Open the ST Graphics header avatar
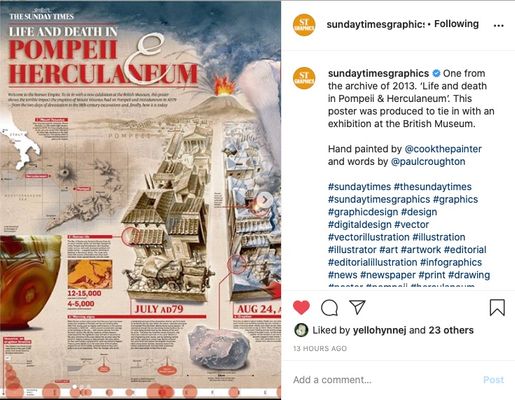Image resolution: width=515 pixels, height=400 pixels. click(304, 25)
